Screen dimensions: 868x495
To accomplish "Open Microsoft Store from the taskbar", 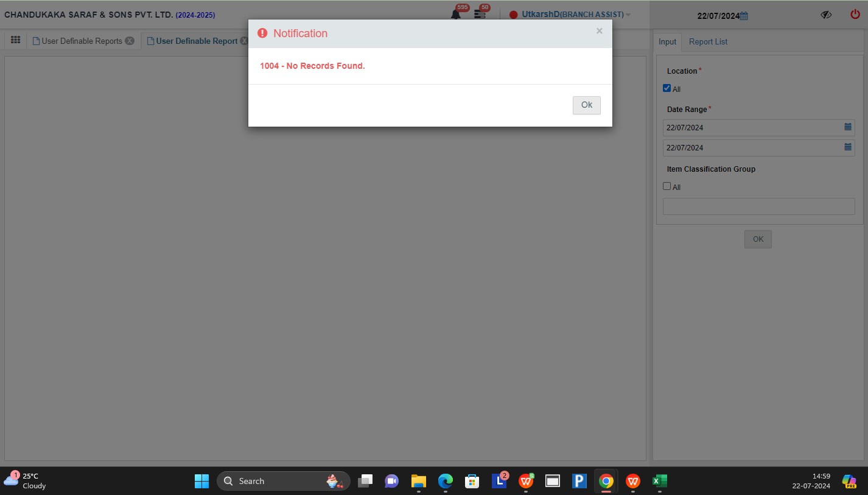I will pyautogui.click(x=472, y=481).
